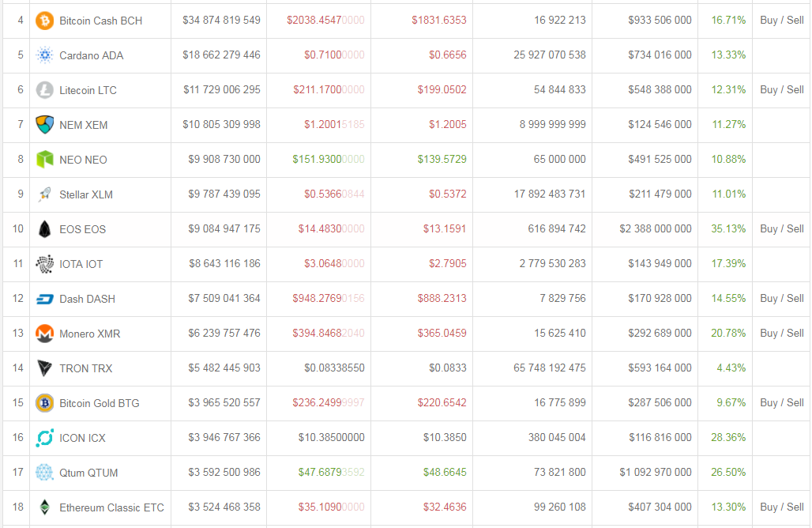
Task: Click the TRON triangle logo icon
Action: [45, 368]
